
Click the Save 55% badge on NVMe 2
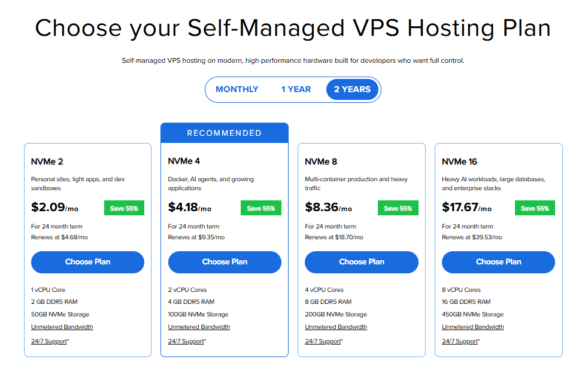(124, 208)
